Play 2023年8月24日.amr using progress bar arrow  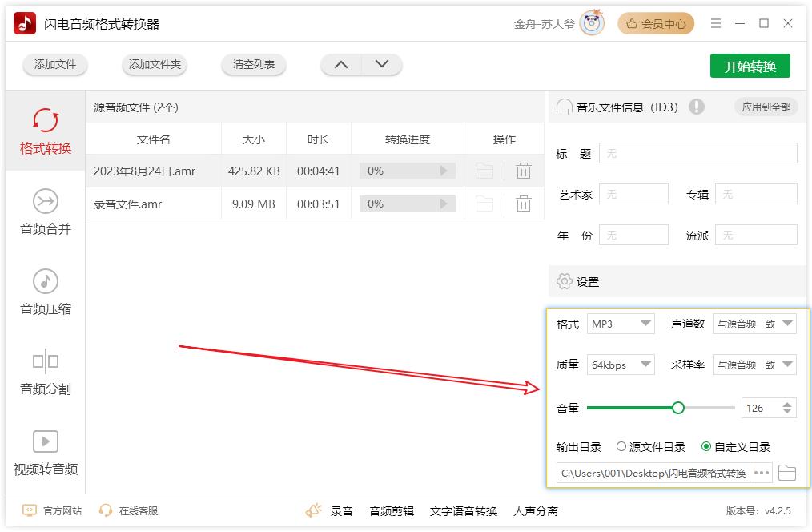[444, 171]
